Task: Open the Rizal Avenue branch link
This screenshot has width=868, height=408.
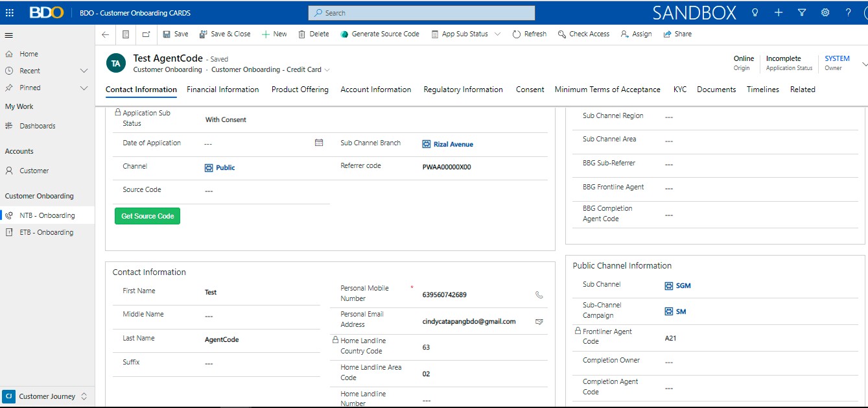Action: pyautogui.click(x=453, y=145)
